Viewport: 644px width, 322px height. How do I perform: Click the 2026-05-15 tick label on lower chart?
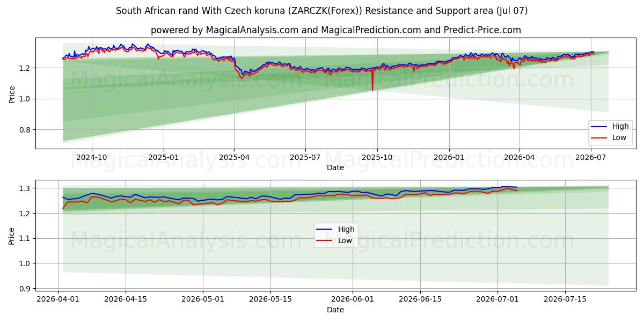(271, 299)
